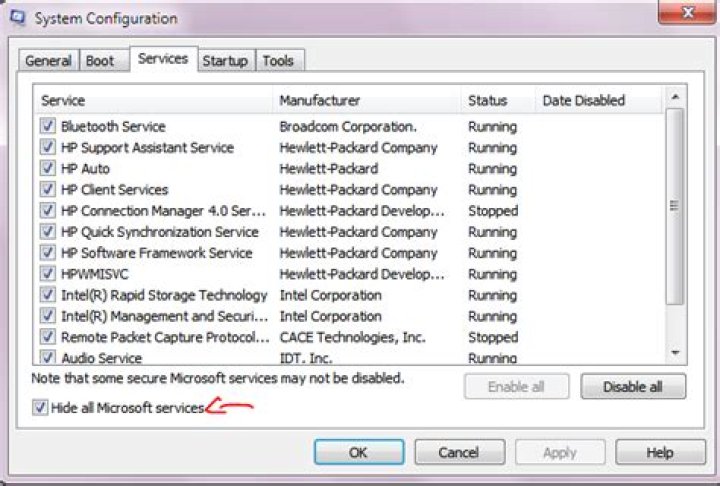Click the System Configuration title bar icon
Viewport: 720px width, 486px height.
[17, 17]
